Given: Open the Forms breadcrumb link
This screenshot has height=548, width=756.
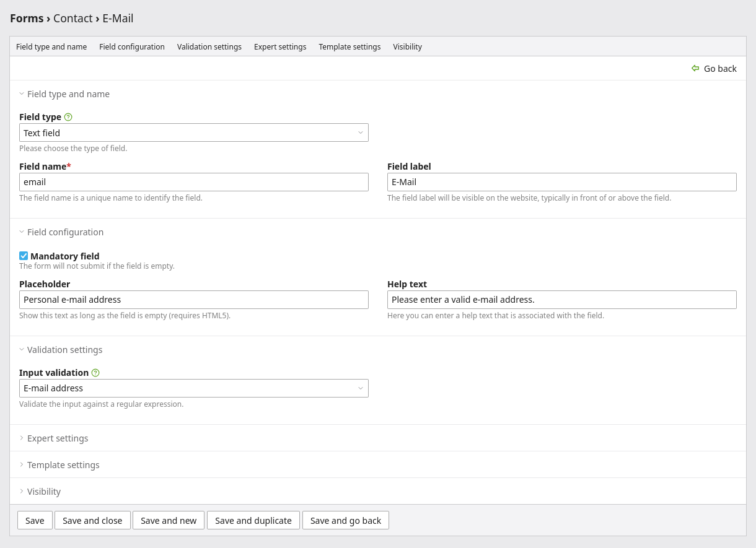Looking at the screenshot, I should [x=27, y=19].
